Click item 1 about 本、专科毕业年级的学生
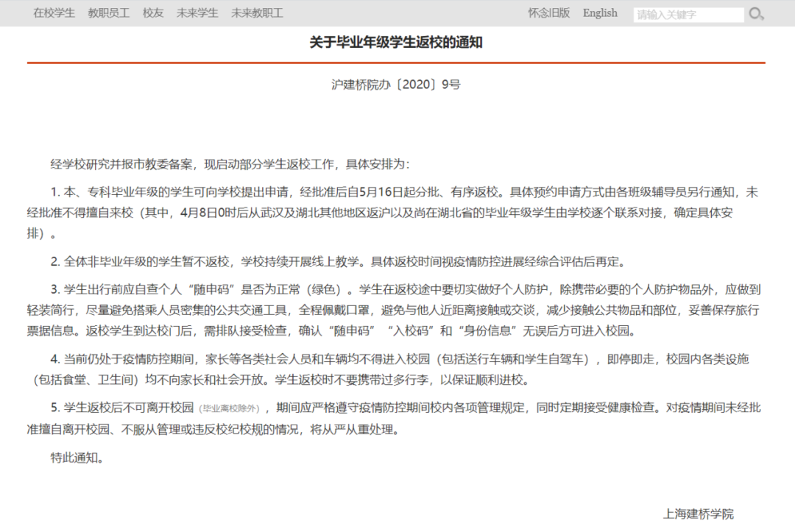The width and height of the screenshot is (795, 532). coord(393,213)
